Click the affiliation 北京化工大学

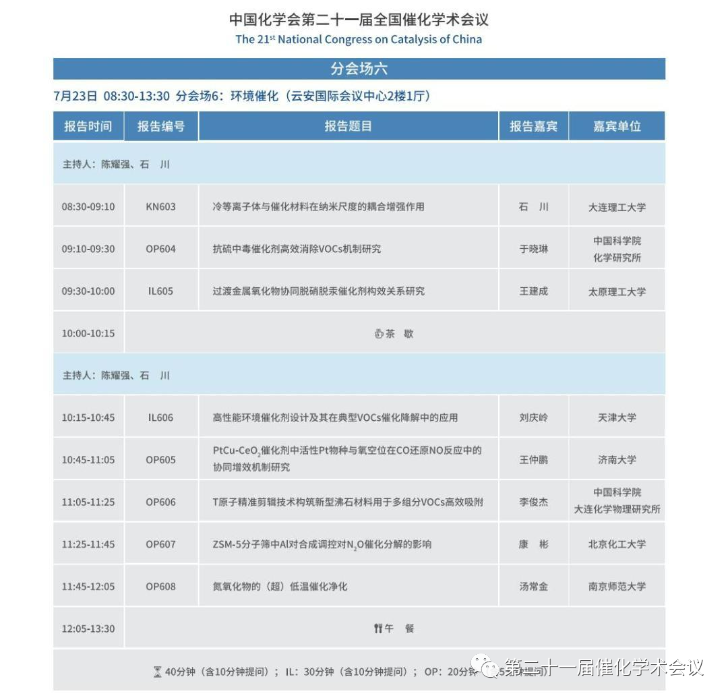click(x=617, y=544)
